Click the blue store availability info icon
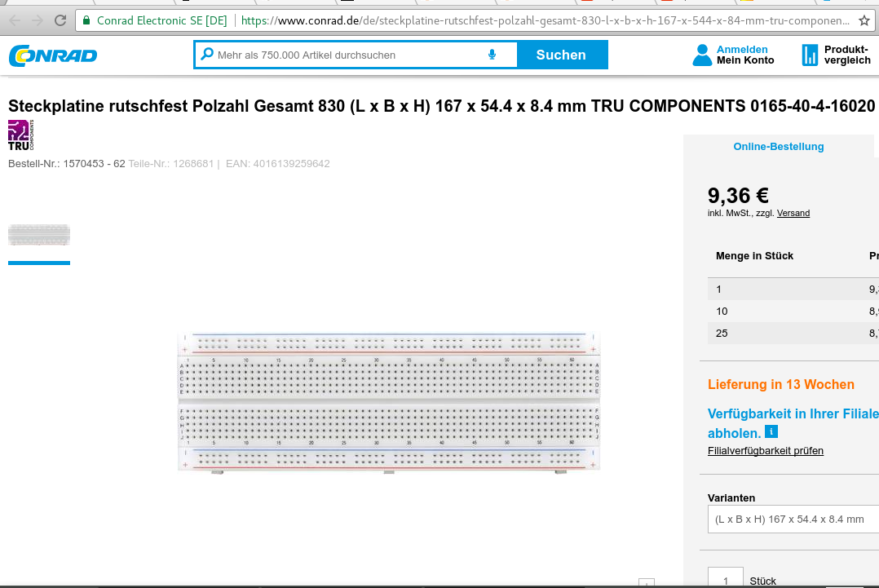Viewport: 879px width, 588px height. [771, 431]
